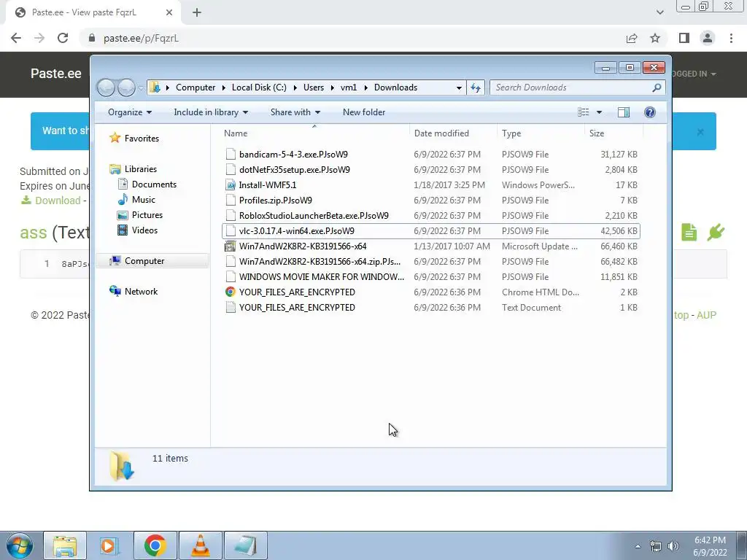Refresh the Downloads folder with the address bar refresh icon

coord(476,87)
